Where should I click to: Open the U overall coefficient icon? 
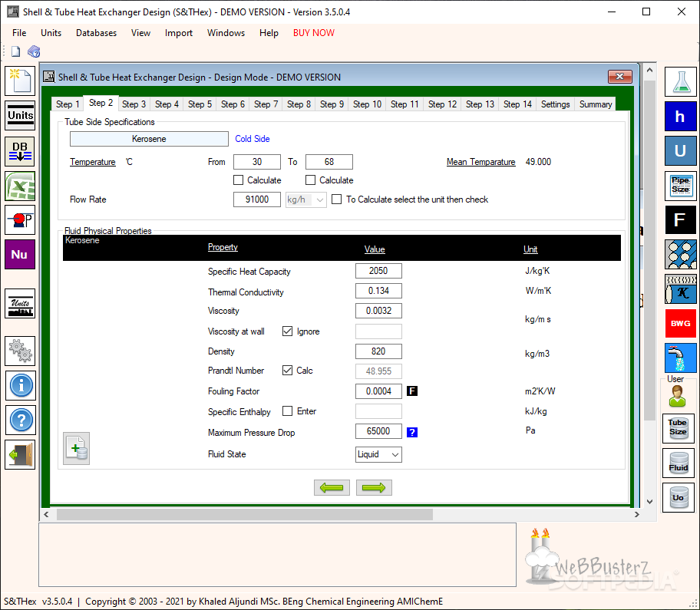(680, 151)
